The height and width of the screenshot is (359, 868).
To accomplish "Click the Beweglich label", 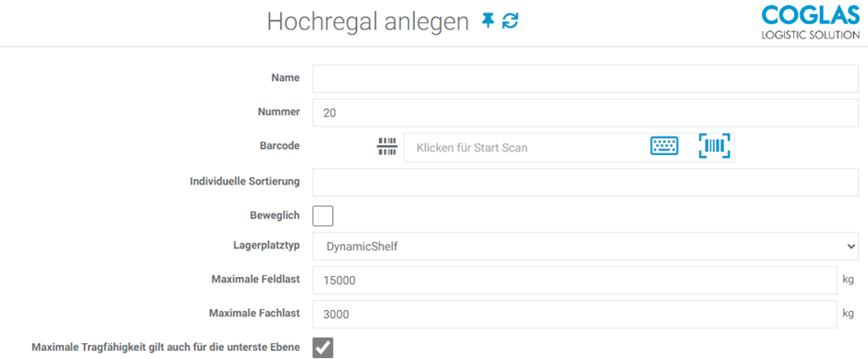I will (275, 216).
